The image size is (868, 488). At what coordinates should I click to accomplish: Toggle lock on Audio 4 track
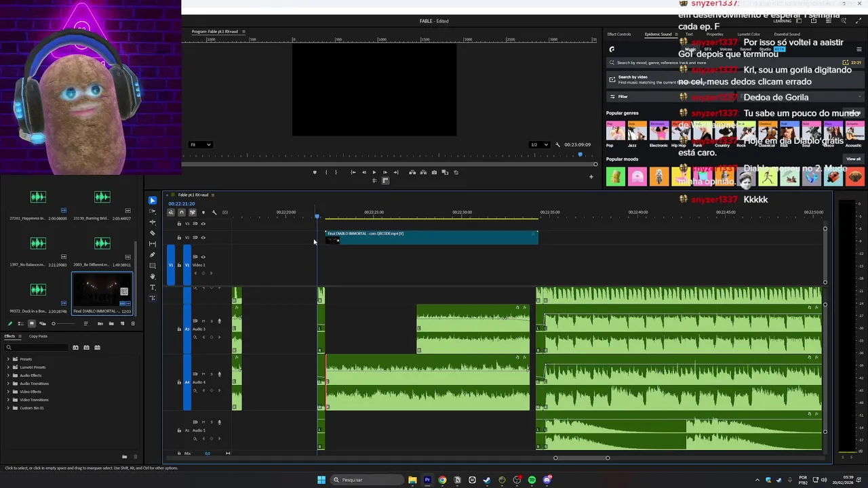179,382
